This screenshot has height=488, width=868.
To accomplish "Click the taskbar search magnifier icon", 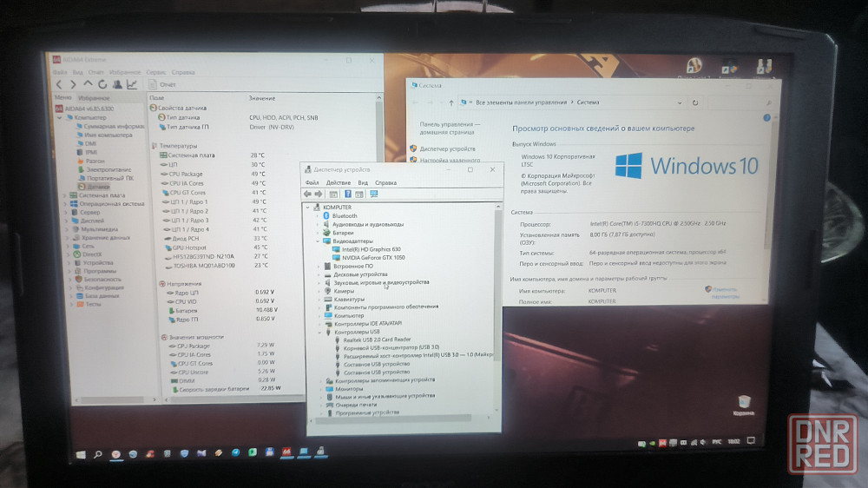I will pos(98,454).
